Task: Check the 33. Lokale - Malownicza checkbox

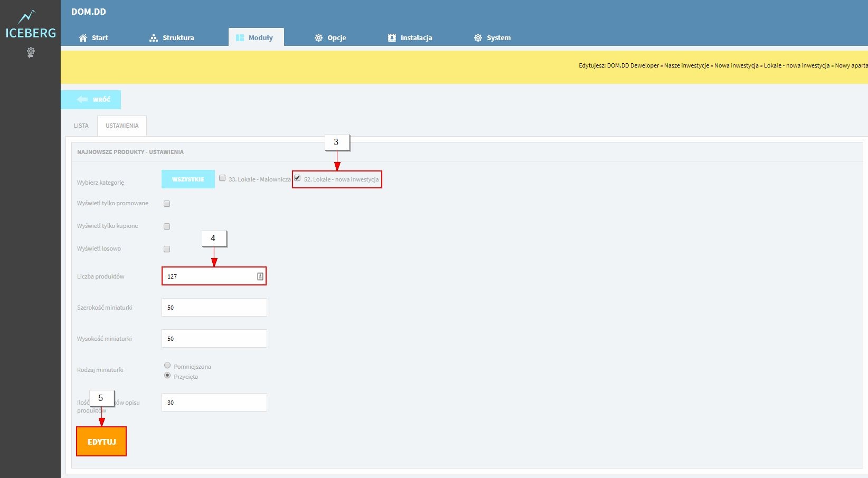Action: coord(222,178)
